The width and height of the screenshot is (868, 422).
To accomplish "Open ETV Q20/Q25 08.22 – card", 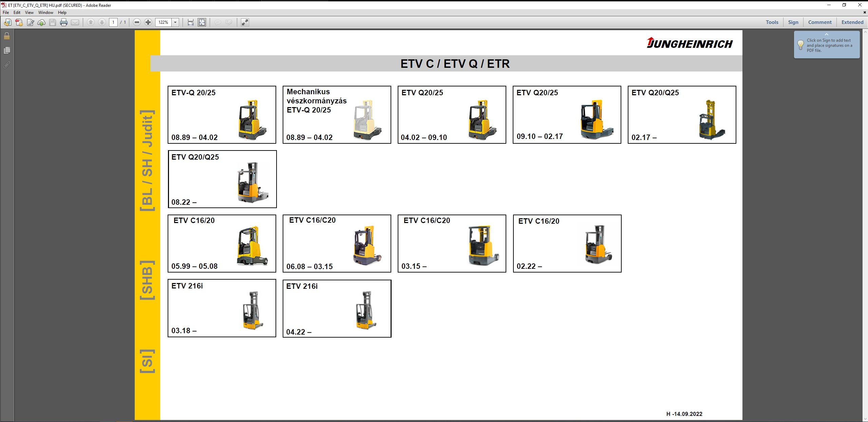I will point(222,179).
